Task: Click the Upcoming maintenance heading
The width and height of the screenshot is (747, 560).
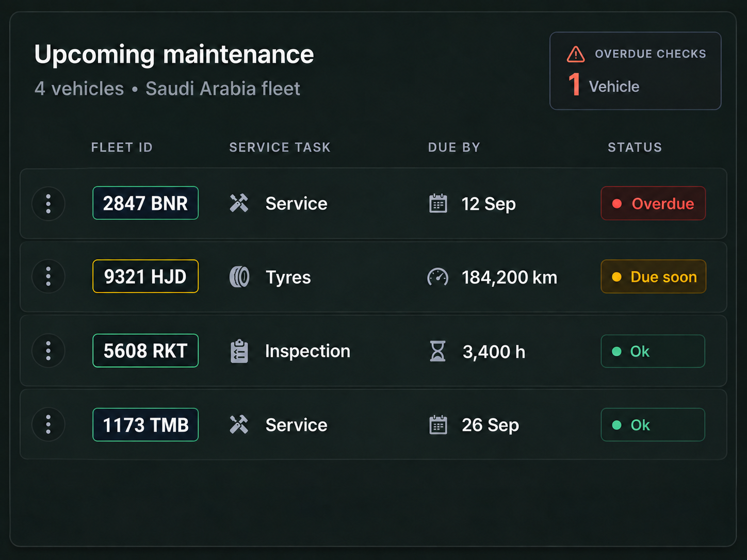Action: [174, 54]
